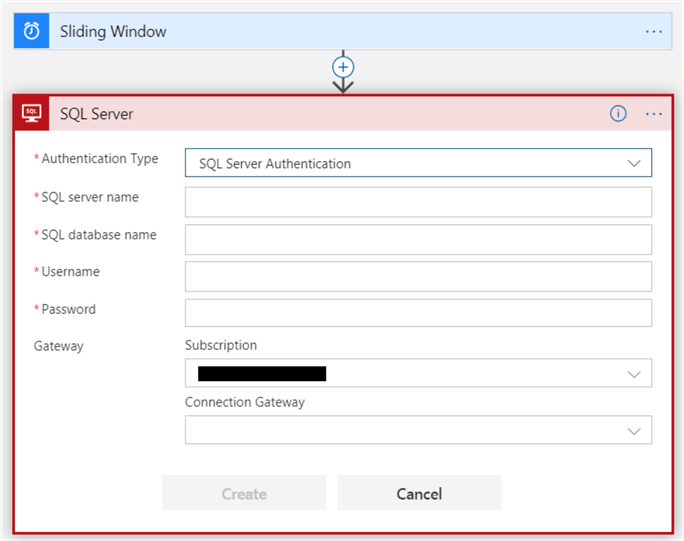684x541 pixels.
Task: Click the Password label
Action: [x=68, y=309]
